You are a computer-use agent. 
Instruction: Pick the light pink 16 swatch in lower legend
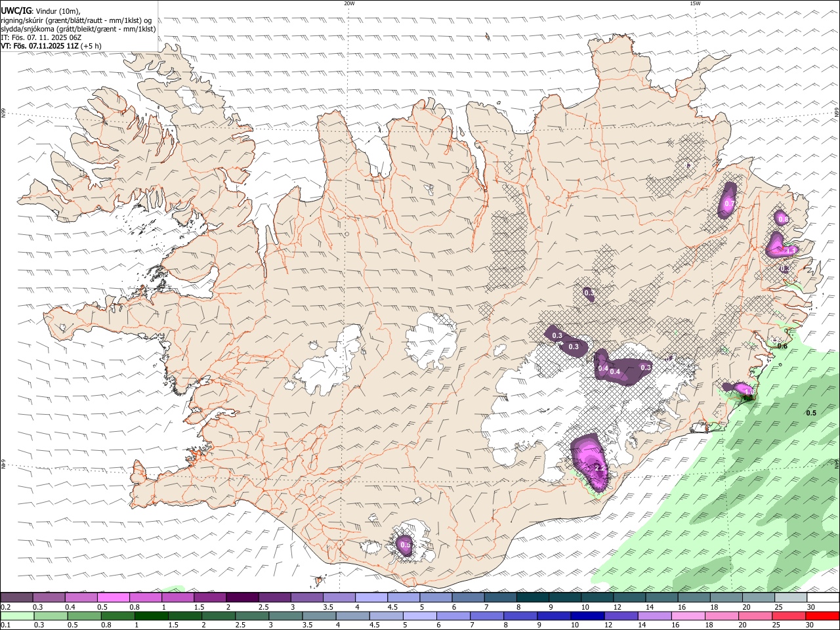coord(687,616)
